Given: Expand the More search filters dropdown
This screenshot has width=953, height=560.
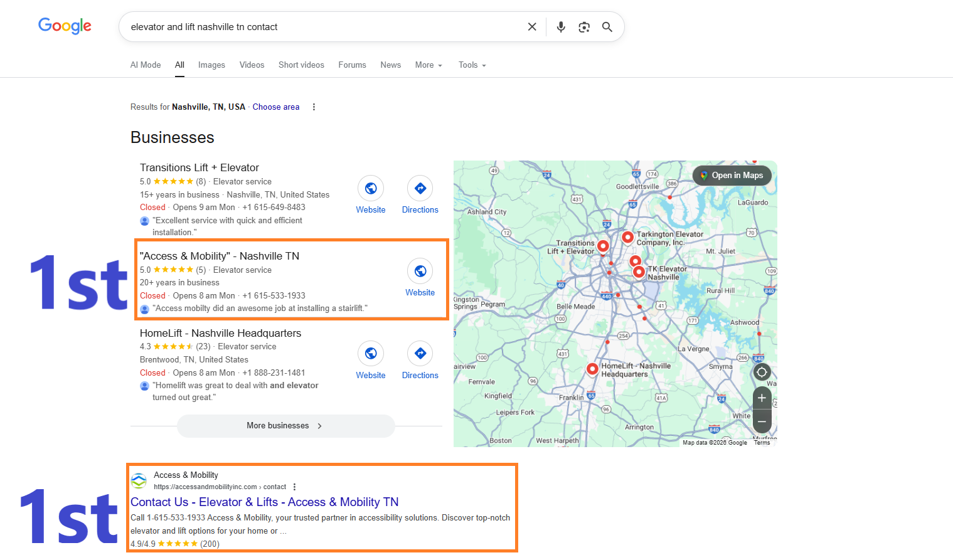Looking at the screenshot, I should coord(429,65).
